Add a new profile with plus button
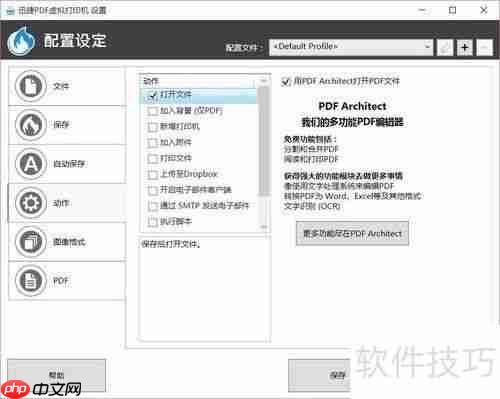The height and width of the screenshot is (399, 500). pyautogui.click(x=465, y=47)
